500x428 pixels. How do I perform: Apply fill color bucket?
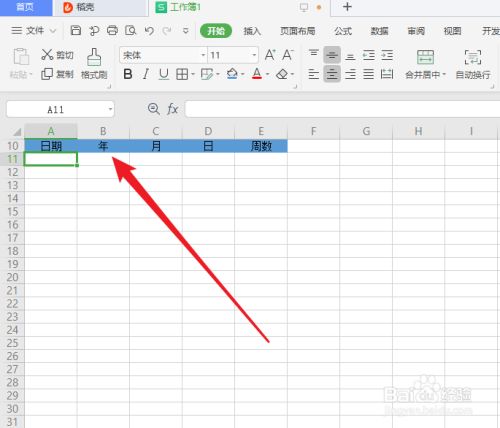click(232, 74)
